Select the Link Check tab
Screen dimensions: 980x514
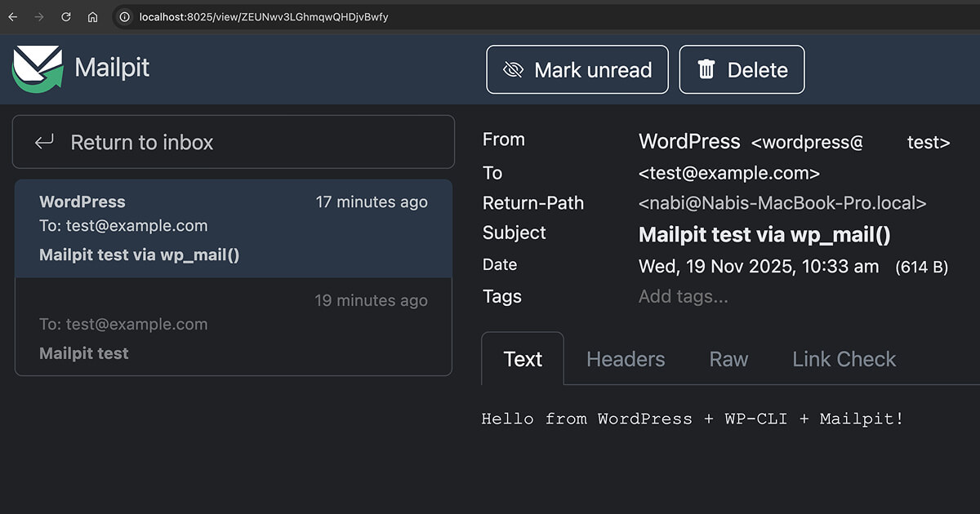click(x=844, y=359)
